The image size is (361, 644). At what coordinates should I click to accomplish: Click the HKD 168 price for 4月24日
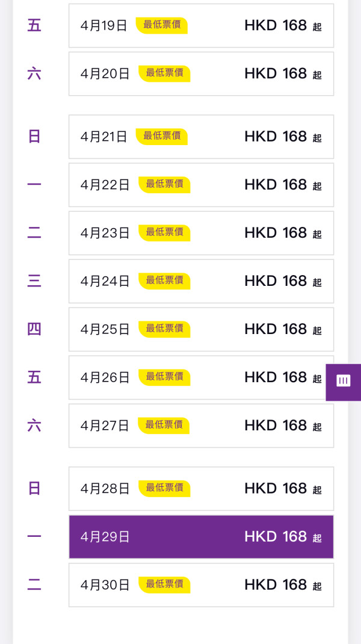(276, 281)
